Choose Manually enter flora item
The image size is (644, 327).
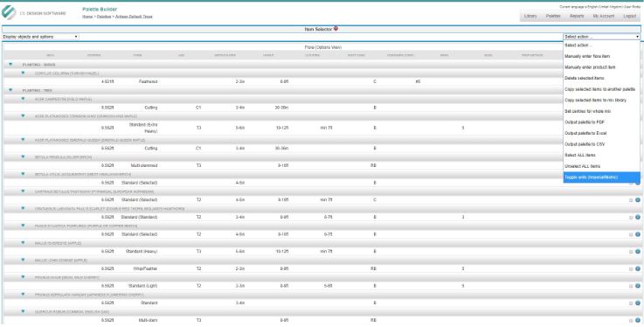[601, 56]
